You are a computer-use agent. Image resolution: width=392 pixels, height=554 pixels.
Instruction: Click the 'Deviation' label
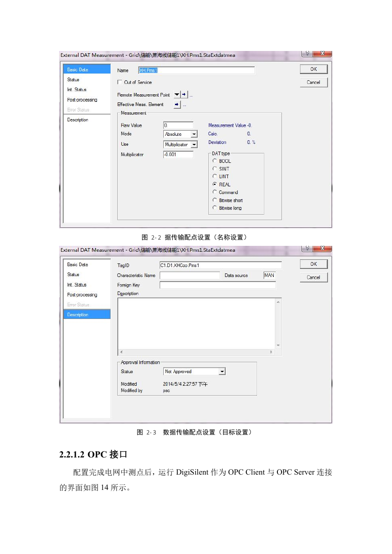click(x=217, y=142)
